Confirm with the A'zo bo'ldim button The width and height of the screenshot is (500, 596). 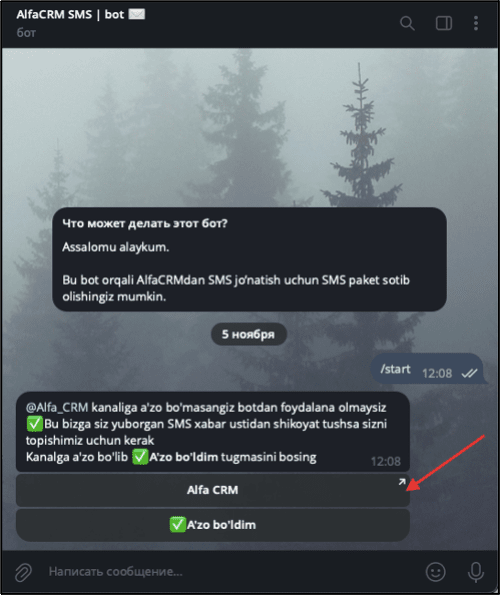click(213, 525)
